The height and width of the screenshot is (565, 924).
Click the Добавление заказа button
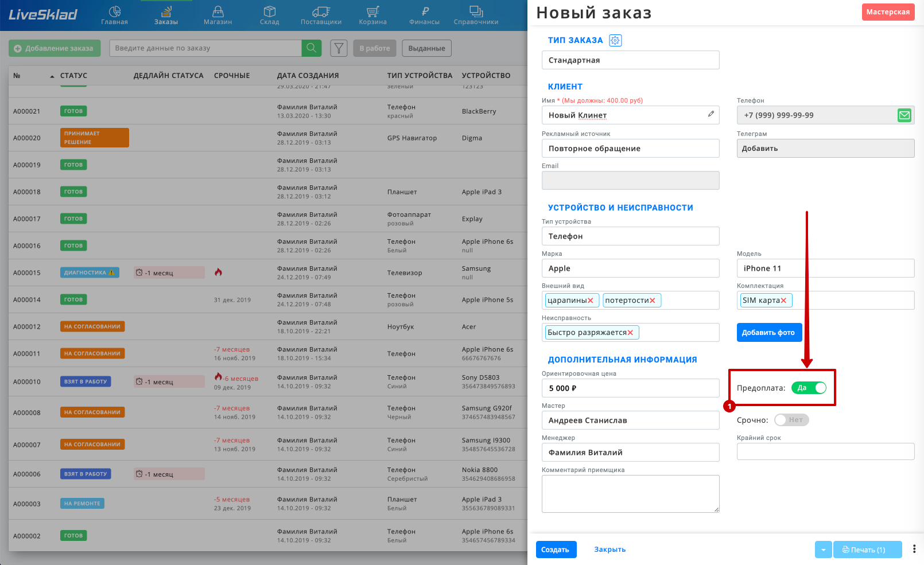[x=55, y=48]
